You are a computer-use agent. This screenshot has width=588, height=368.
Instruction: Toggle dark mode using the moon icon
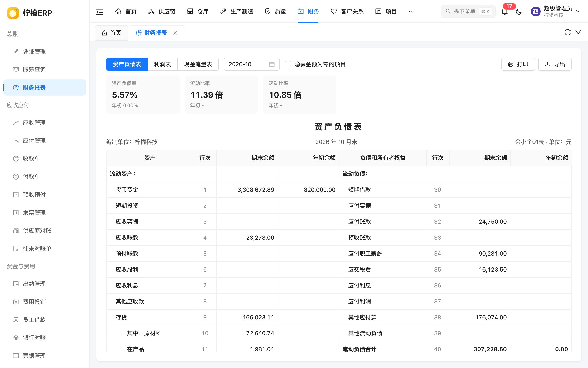point(519,11)
